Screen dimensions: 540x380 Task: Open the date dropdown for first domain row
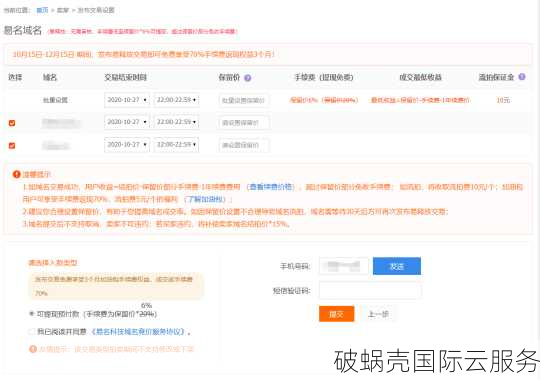coord(127,122)
